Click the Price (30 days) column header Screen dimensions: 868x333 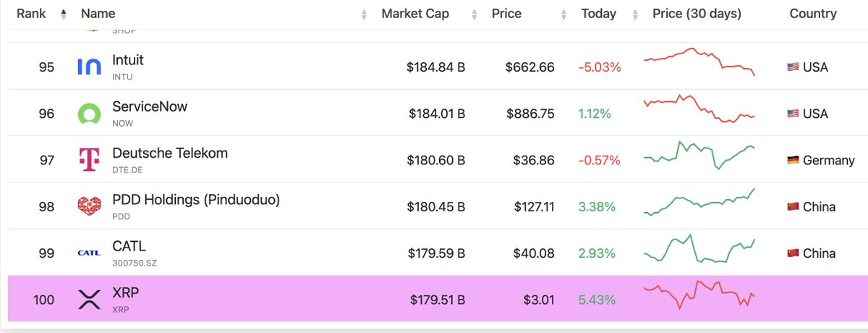click(x=697, y=14)
